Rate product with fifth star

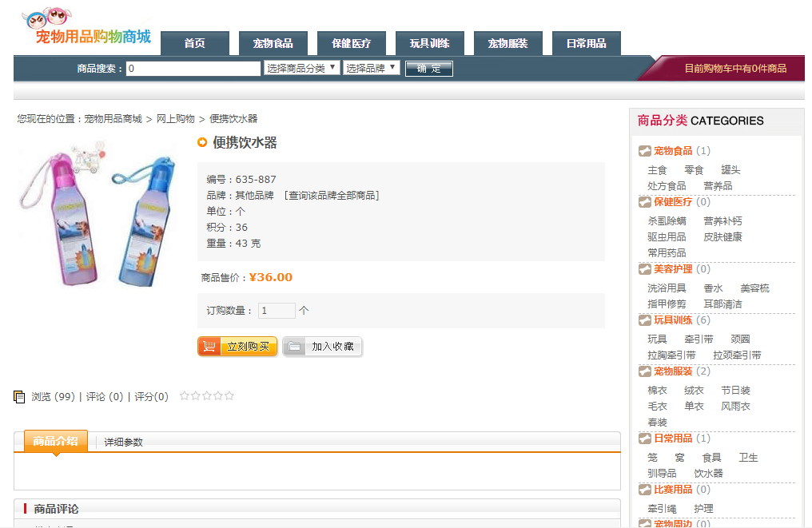pyautogui.click(x=229, y=396)
